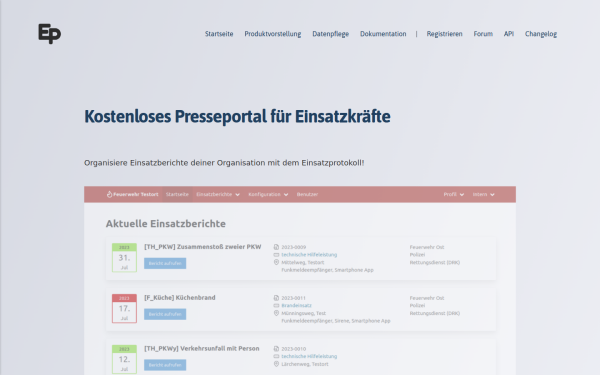The width and height of the screenshot is (600, 375).
Task: Open technische Hilfeleistung link in Verkehrsunfall card
Action: 309,357
